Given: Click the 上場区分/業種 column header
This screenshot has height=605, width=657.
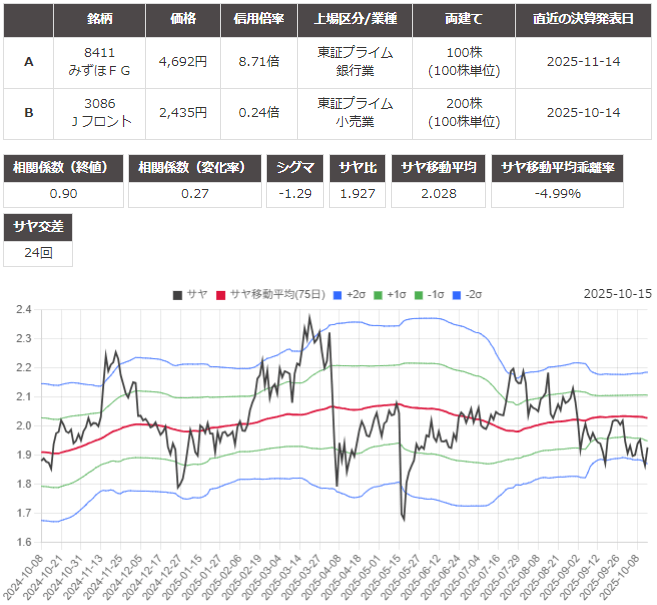Looking at the screenshot, I should 356,20.
